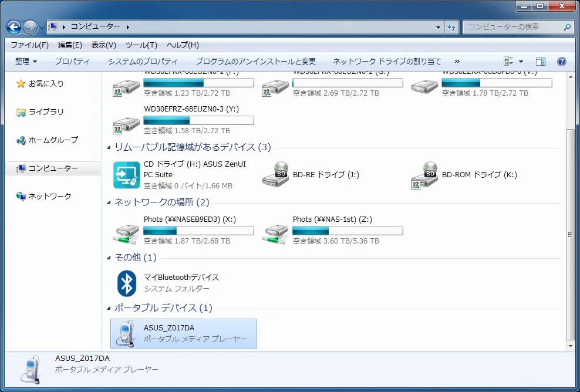Click プログラムのアンインストールと変更 button

[255, 62]
